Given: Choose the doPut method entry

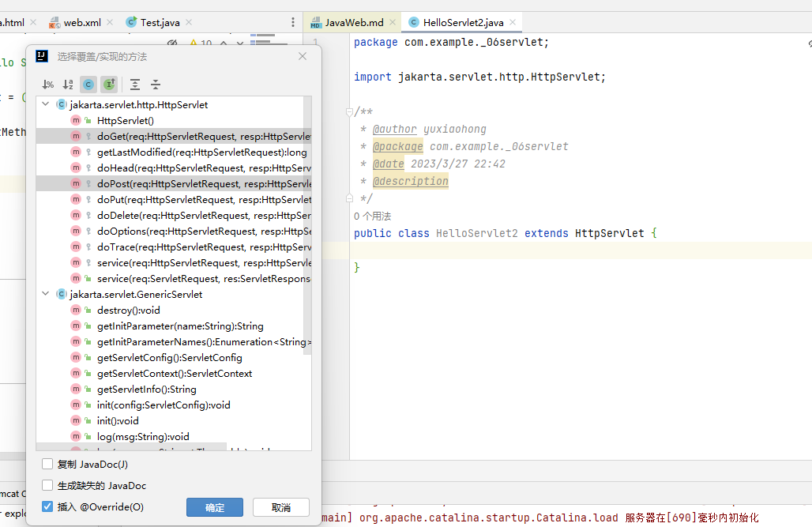Looking at the screenshot, I should click(x=174, y=200).
